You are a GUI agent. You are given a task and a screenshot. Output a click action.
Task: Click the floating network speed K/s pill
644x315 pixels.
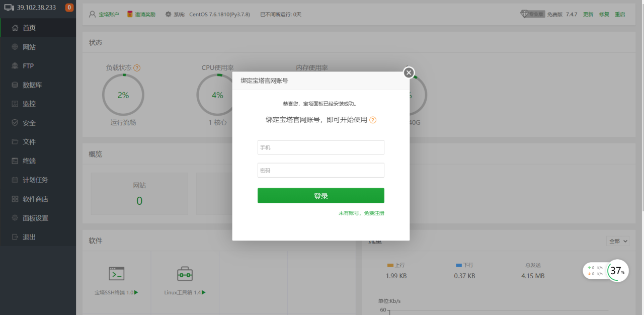coord(595,271)
